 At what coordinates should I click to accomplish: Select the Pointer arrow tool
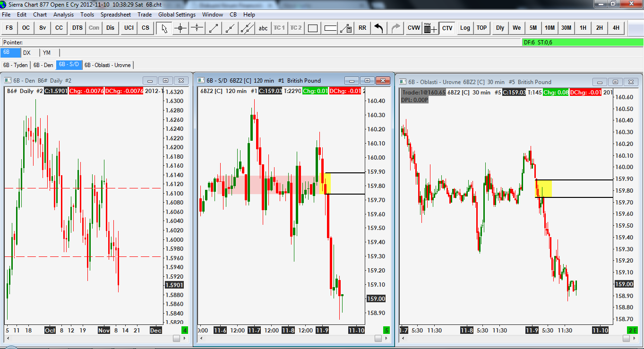pyautogui.click(x=164, y=28)
